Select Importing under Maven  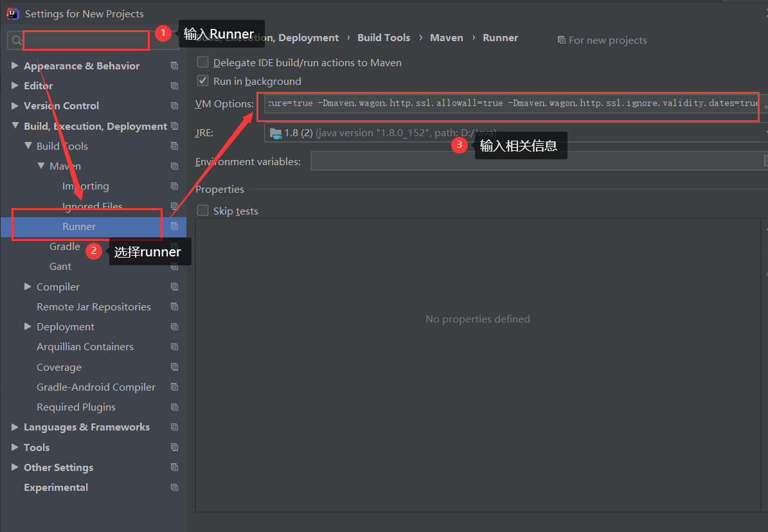tap(85, 186)
